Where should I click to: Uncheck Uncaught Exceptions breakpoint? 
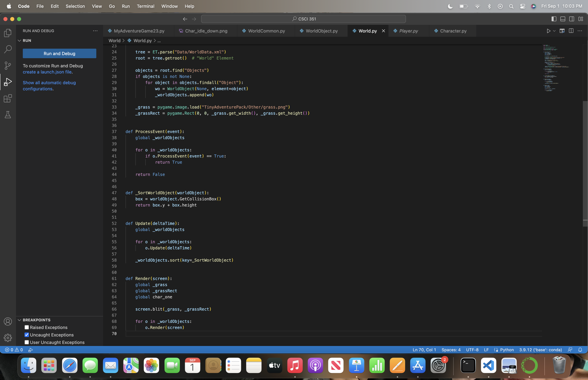tap(27, 335)
